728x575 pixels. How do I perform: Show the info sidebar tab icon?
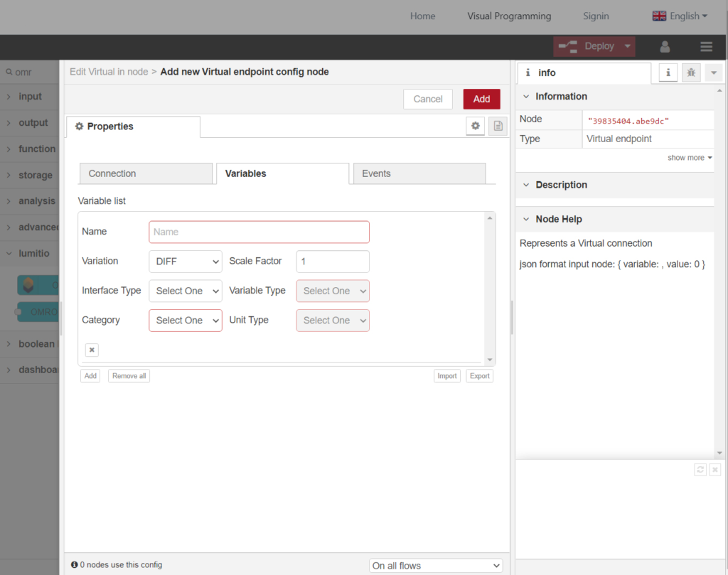[x=668, y=72]
